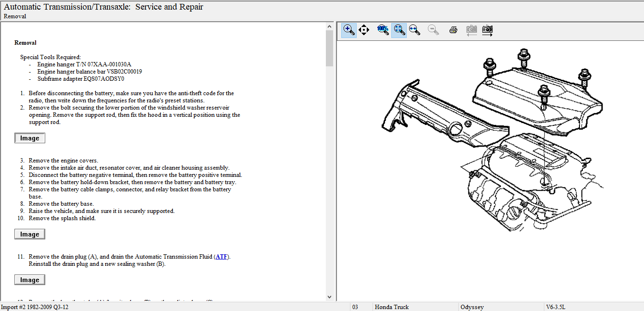Choose the fit-to-window zoom magnifier
The width and height of the screenshot is (644, 311).
tap(399, 30)
